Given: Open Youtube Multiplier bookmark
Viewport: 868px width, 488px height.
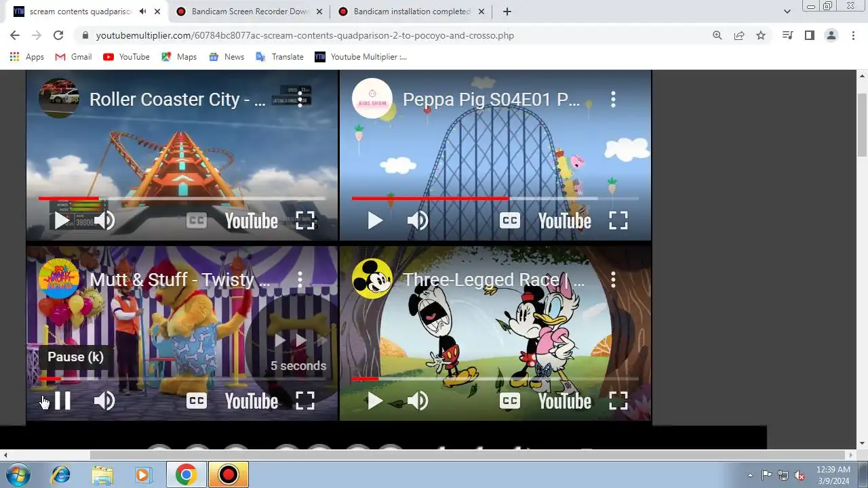Looking at the screenshot, I should [361, 57].
